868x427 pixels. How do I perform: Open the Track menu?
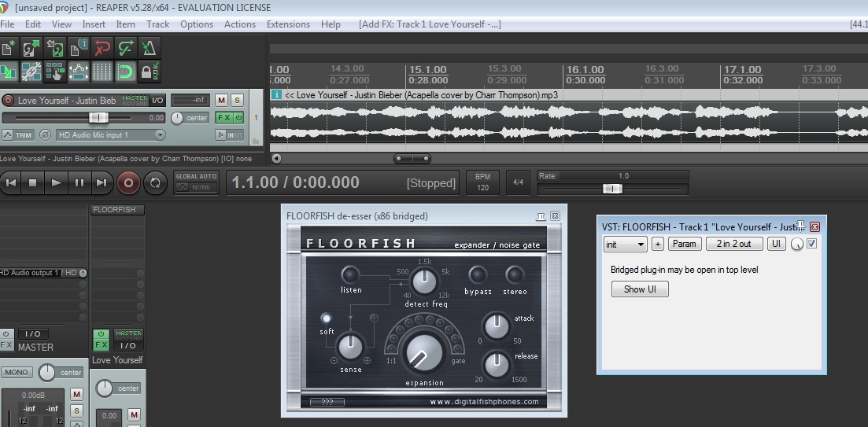click(157, 24)
